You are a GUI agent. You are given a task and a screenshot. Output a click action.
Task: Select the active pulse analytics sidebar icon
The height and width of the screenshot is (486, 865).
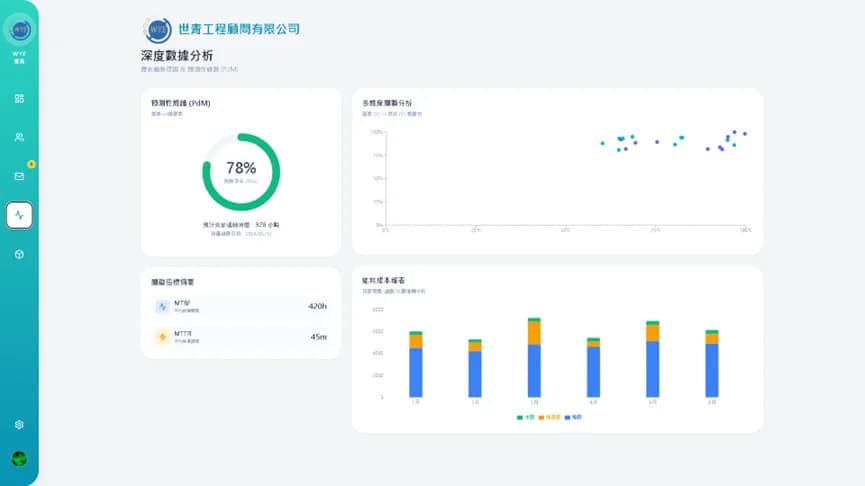[x=19, y=215]
